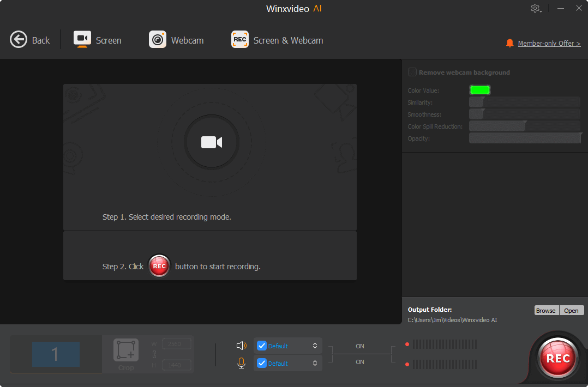The image size is (588, 387).
Task: Click the Back arrow icon
Action: 19,39
